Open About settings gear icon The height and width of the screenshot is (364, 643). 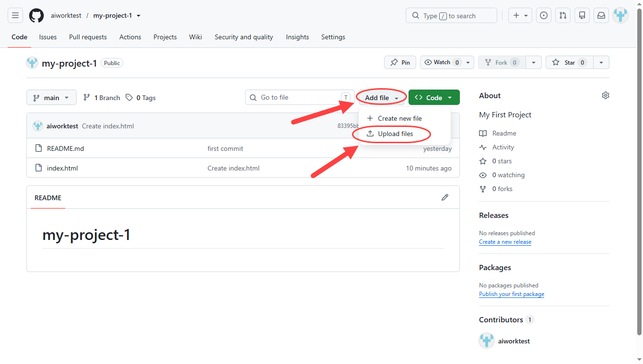pyautogui.click(x=606, y=95)
